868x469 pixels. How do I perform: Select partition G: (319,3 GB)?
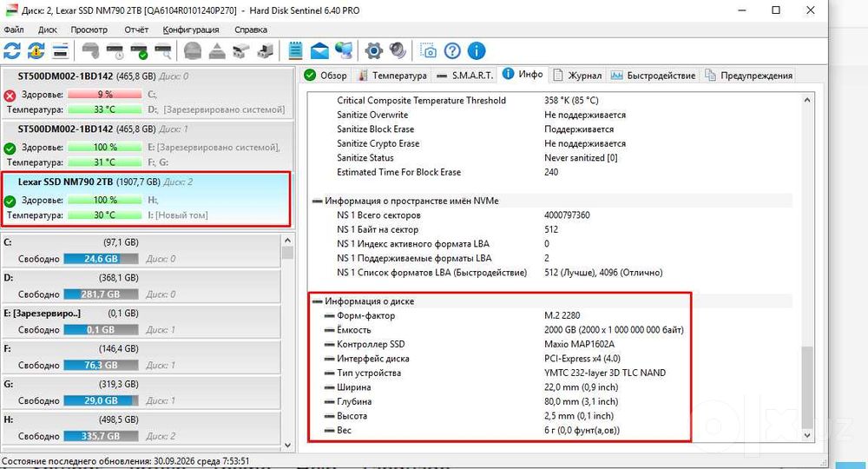(x=141, y=392)
